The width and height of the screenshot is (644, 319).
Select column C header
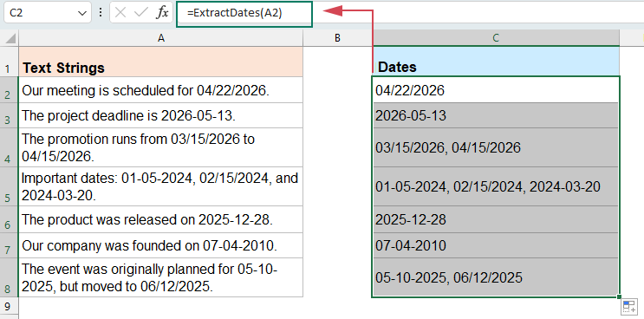[x=496, y=38]
